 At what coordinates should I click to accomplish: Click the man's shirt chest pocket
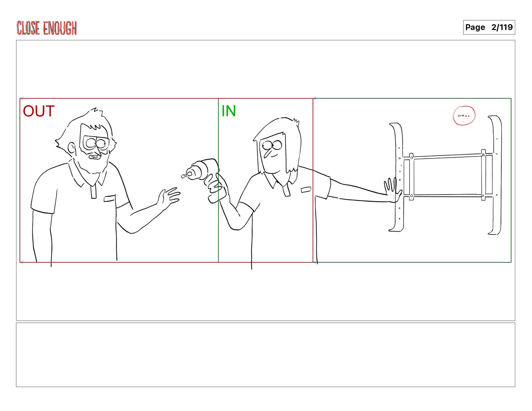pos(109,198)
